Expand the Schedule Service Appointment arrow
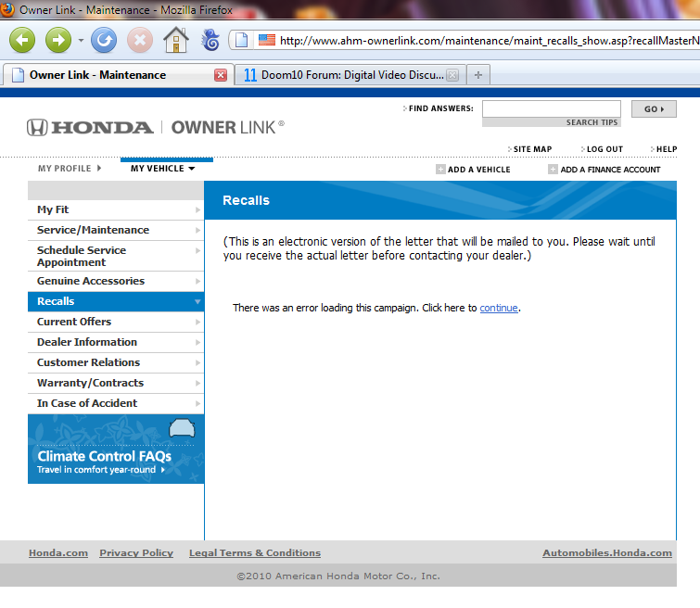700x608 pixels. [197, 250]
